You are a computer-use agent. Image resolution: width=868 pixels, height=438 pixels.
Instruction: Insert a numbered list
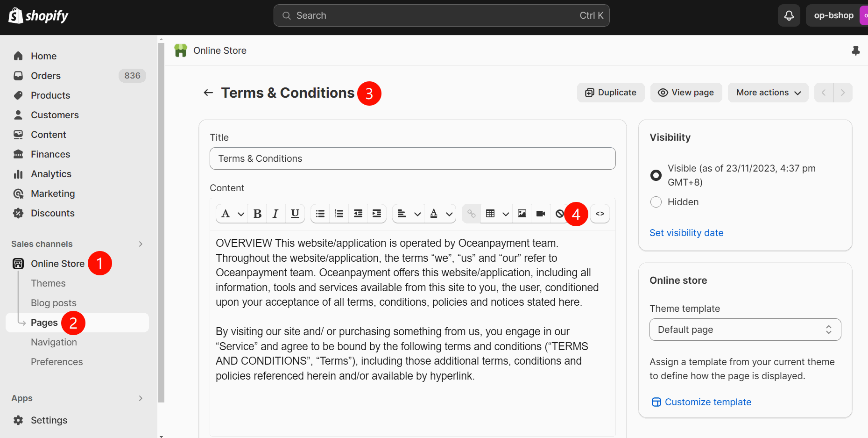(x=339, y=214)
